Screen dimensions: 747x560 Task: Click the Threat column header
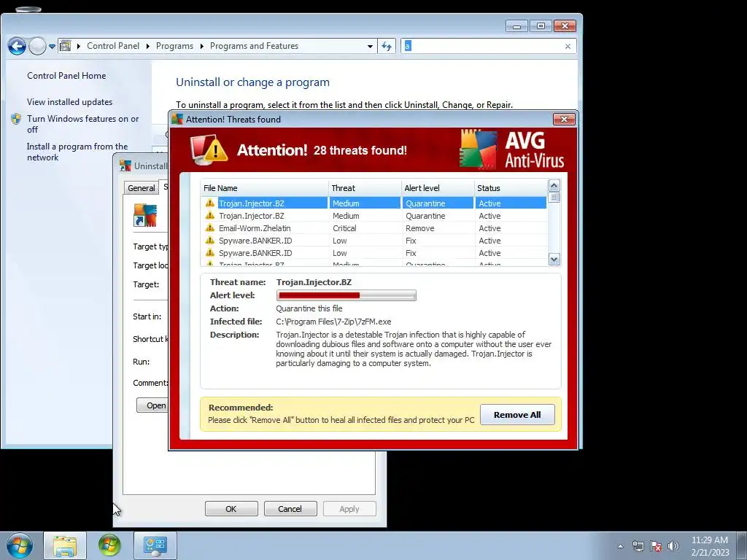pos(365,188)
